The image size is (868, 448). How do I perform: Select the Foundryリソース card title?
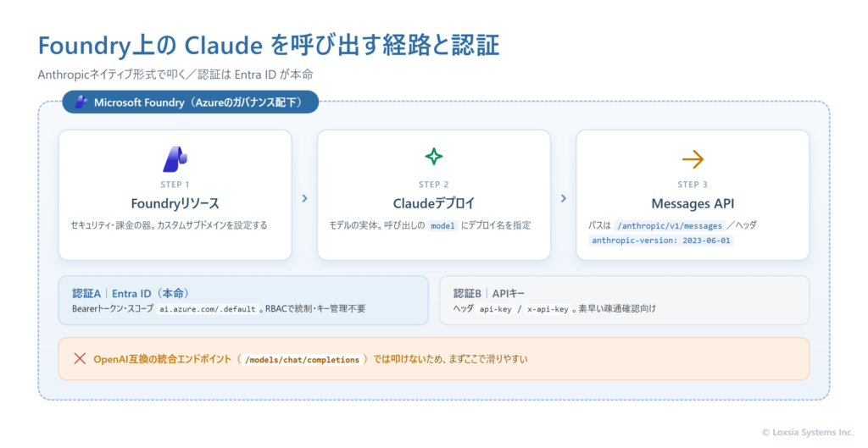(175, 203)
